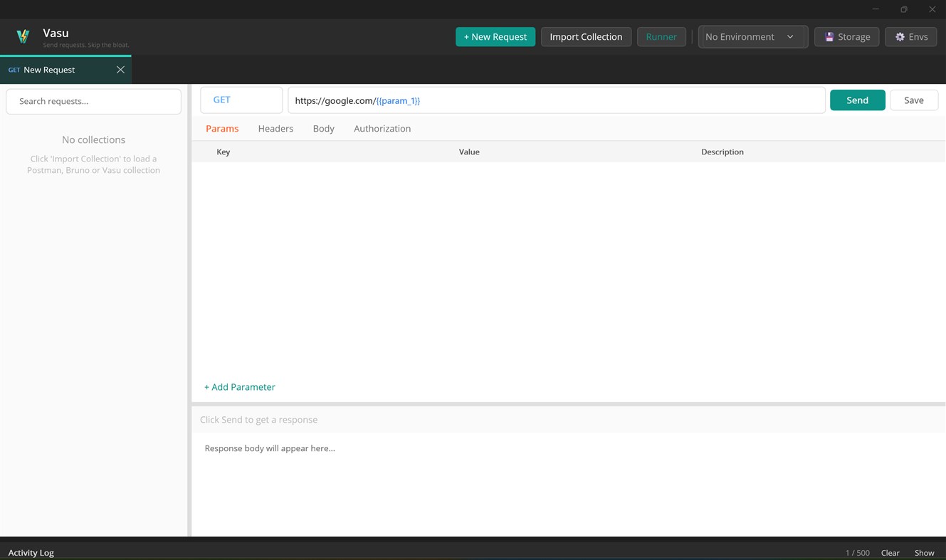Click the Key column header
This screenshot has width=946, height=560.
224,152
